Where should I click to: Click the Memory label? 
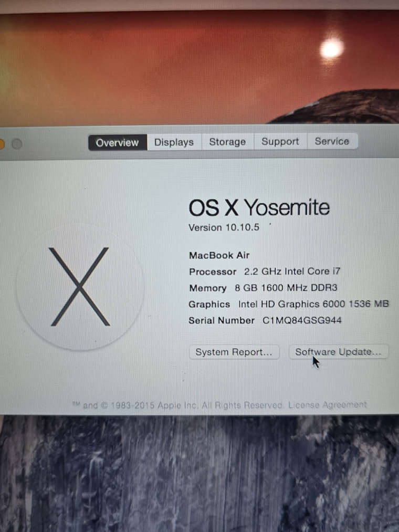[208, 288]
